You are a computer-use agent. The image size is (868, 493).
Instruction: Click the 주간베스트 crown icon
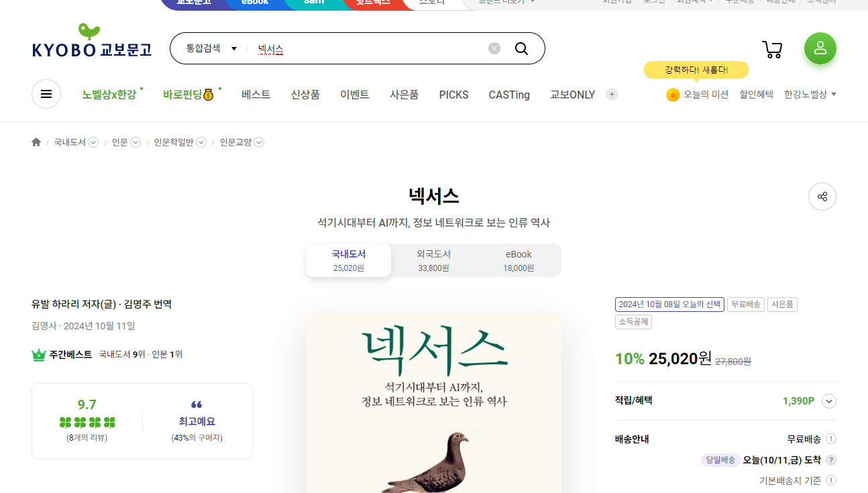(39, 355)
